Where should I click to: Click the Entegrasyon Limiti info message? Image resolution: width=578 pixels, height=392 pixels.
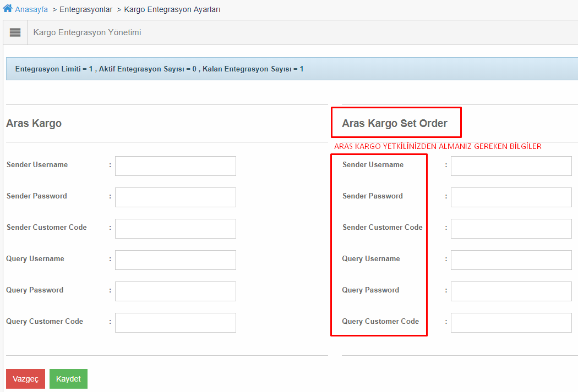coord(159,69)
